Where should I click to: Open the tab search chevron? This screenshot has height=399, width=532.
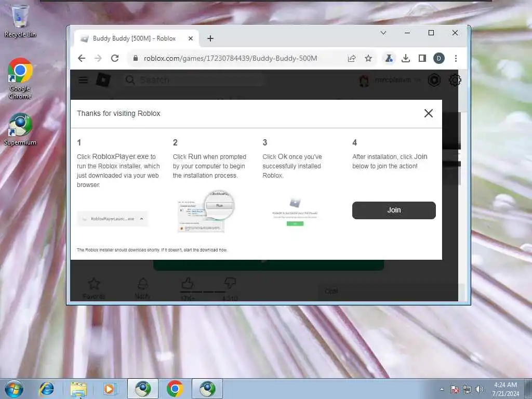pos(383,33)
